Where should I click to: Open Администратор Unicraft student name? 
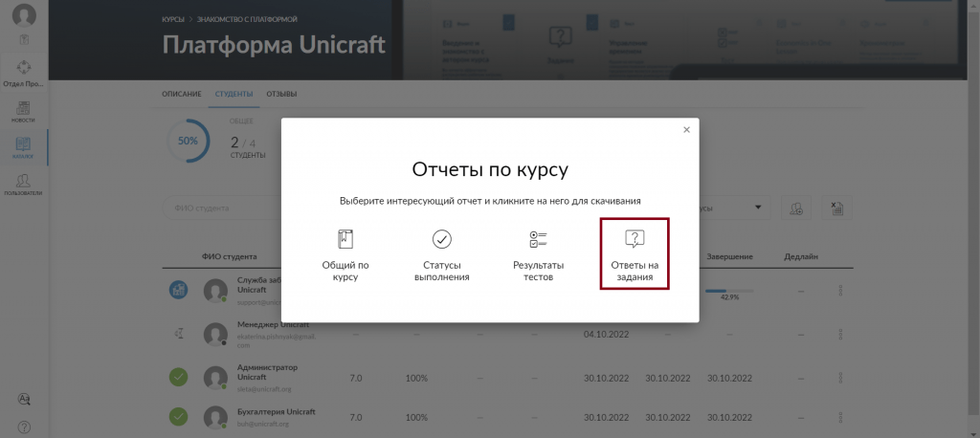tap(268, 372)
